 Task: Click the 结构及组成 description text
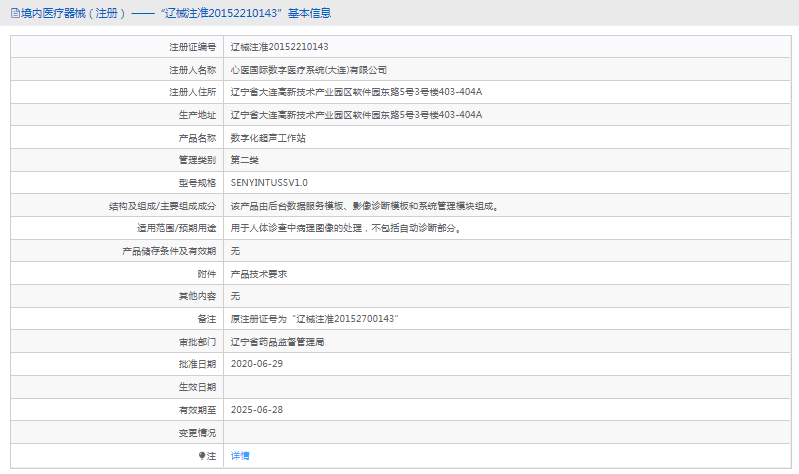(x=364, y=206)
